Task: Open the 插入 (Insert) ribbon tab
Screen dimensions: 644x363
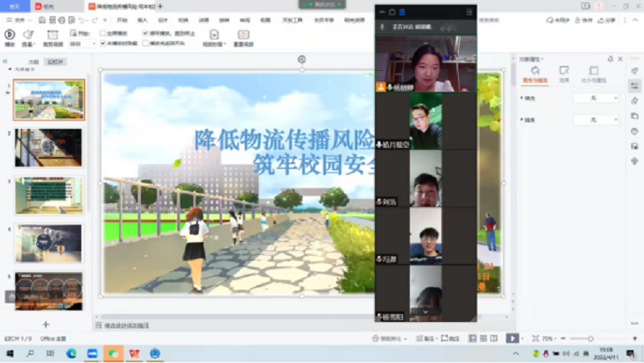Action: [142, 19]
